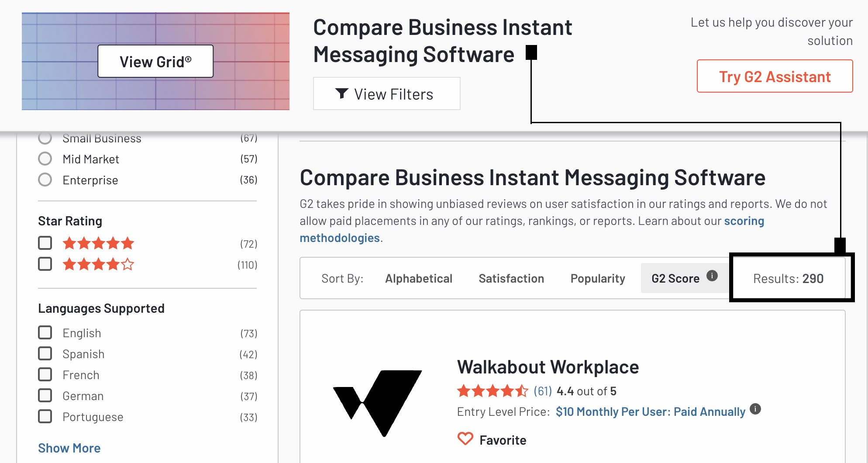Select the Mid Market radio option
This screenshot has height=463, width=868.
pyautogui.click(x=45, y=159)
